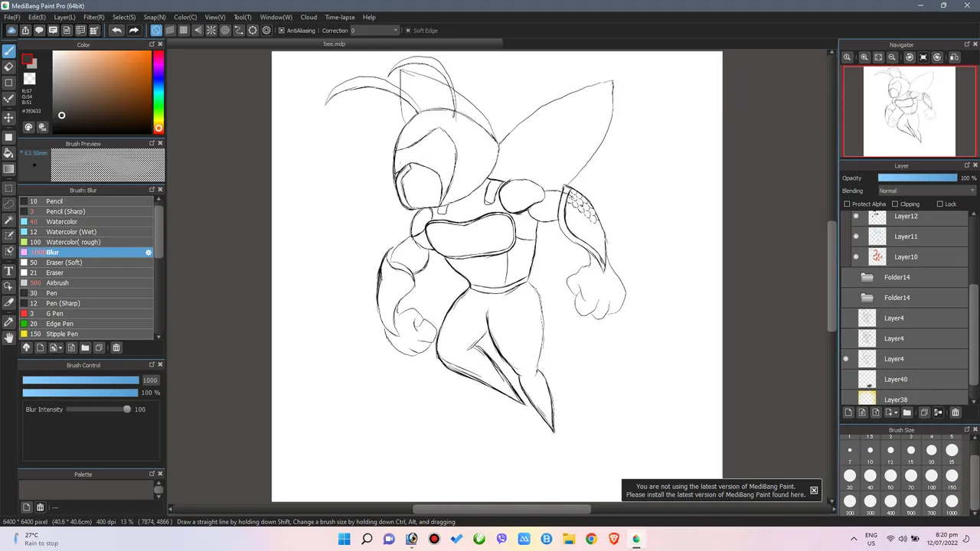Image resolution: width=980 pixels, height=551 pixels.
Task: Click the Undo arrow in the toolbar
Action: click(x=116, y=31)
